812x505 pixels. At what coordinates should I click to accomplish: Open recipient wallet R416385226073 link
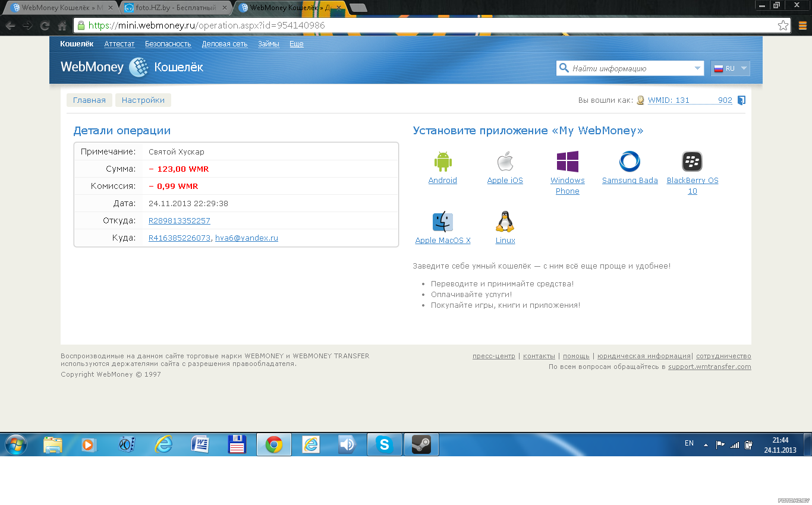[180, 238]
